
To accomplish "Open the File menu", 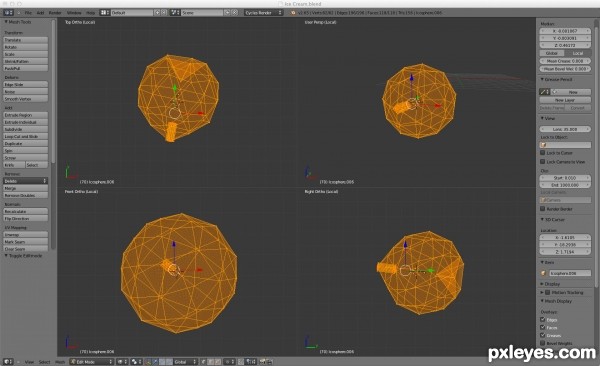I will (28, 13).
